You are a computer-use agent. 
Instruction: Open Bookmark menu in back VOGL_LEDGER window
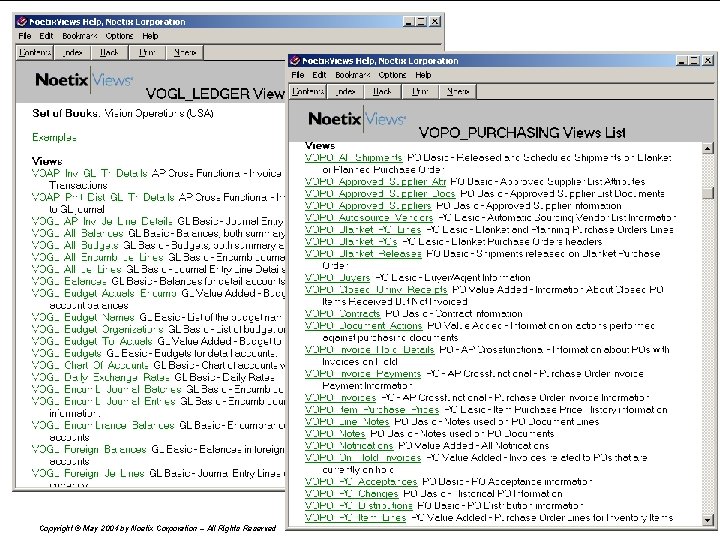[x=79, y=36]
